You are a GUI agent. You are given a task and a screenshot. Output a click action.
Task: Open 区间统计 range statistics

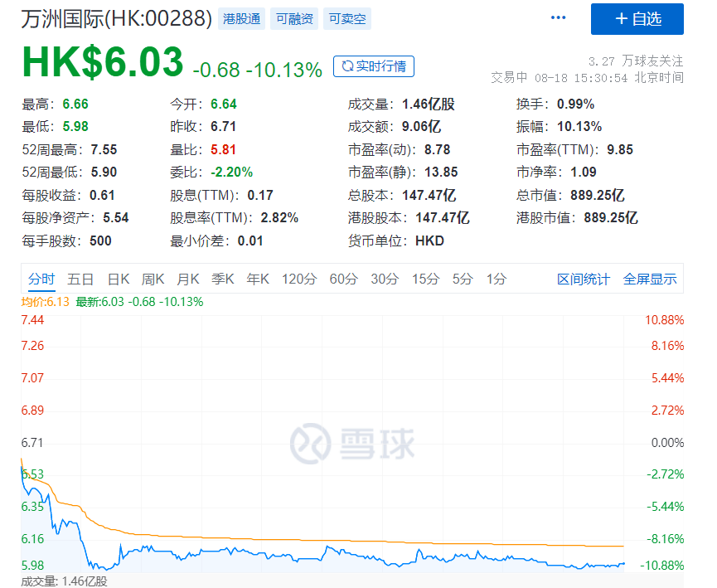[x=583, y=279]
